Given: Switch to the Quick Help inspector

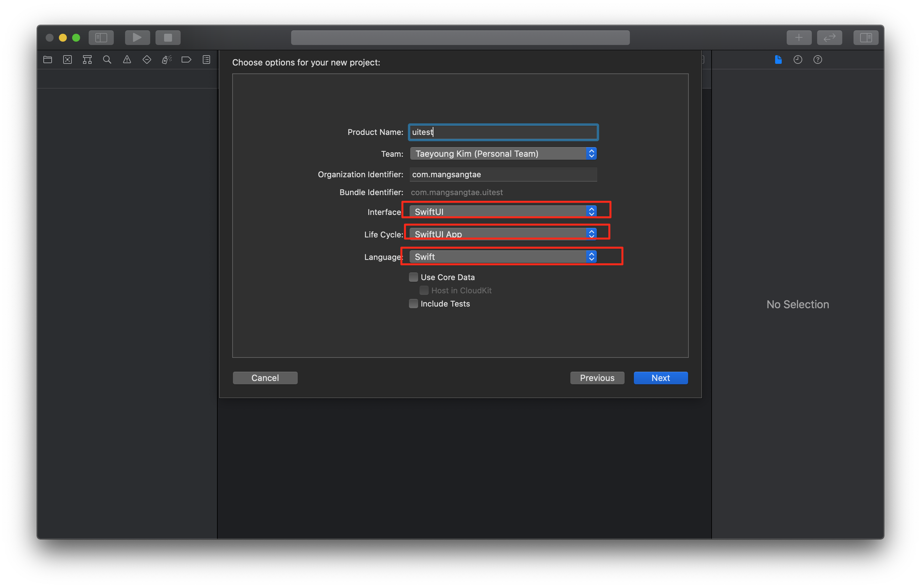Looking at the screenshot, I should click(818, 60).
